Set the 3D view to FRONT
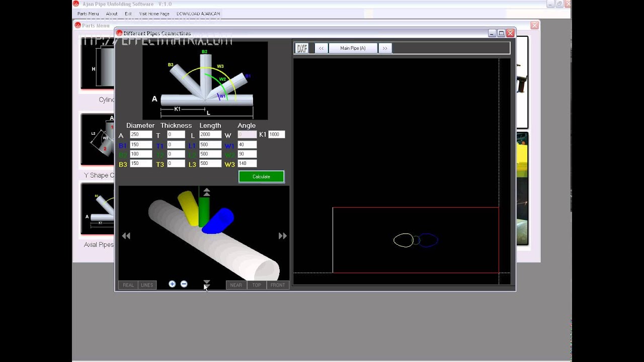The width and height of the screenshot is (644, 362). coord(278,285)
